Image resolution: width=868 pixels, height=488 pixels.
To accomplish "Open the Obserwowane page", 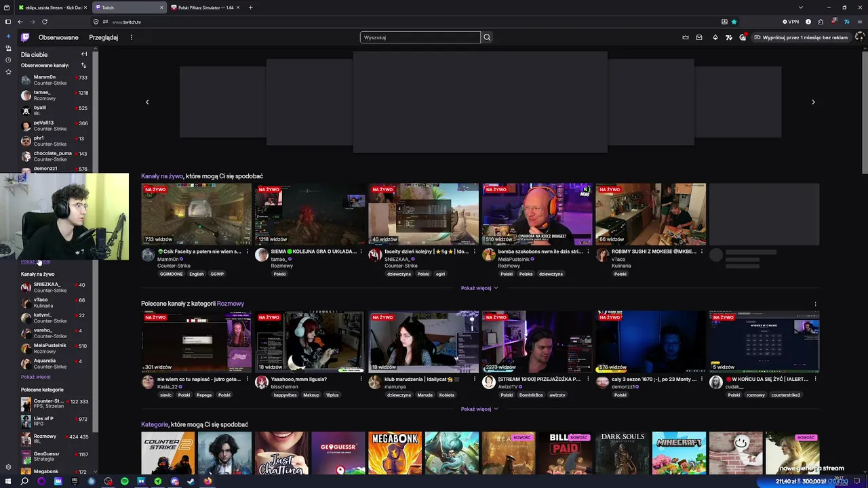I will (x=58, y=37).
